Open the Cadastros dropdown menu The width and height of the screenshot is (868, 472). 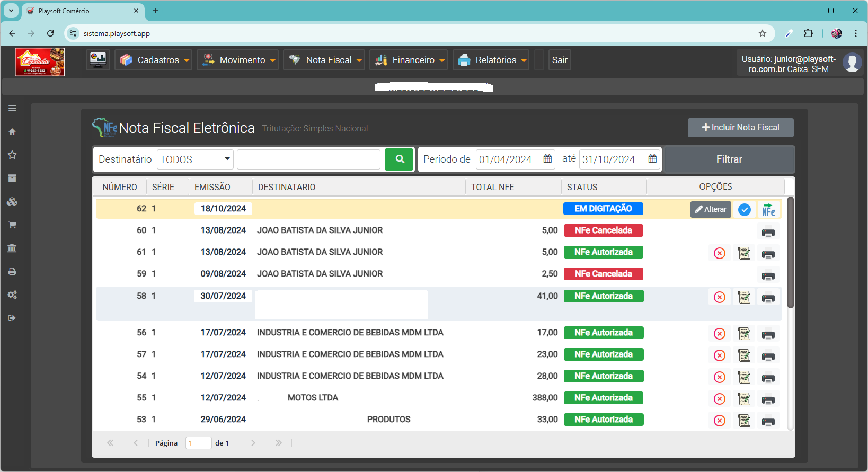(154, 60)
